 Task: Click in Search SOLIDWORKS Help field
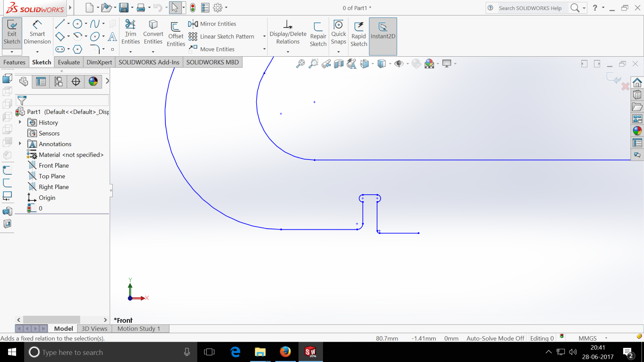[x=533, y=8]
